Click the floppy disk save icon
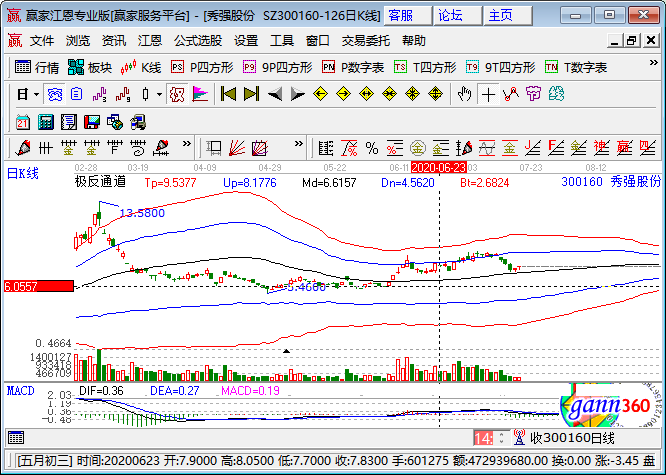The height and width of the screenshot is (475, 666). point(91,122)
